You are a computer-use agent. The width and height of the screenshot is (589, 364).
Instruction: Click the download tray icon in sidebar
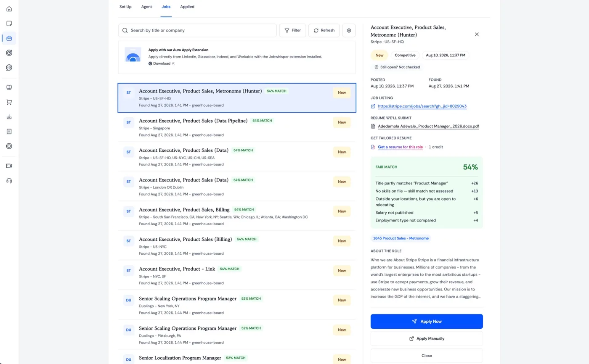coord(9,117)
